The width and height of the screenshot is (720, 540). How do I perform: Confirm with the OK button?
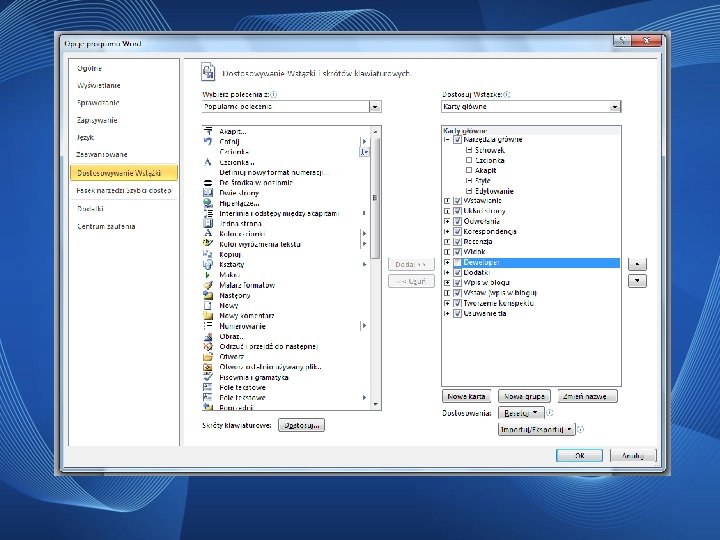point(579,456)
